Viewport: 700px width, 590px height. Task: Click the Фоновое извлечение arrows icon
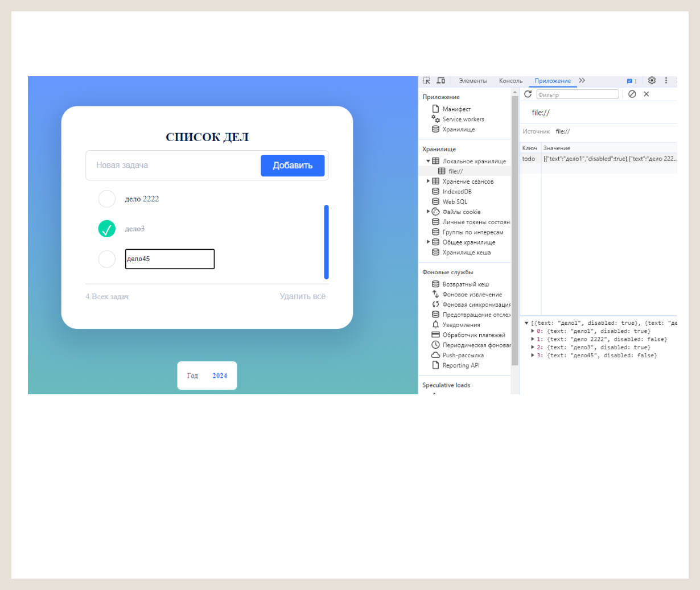(435, 294)
